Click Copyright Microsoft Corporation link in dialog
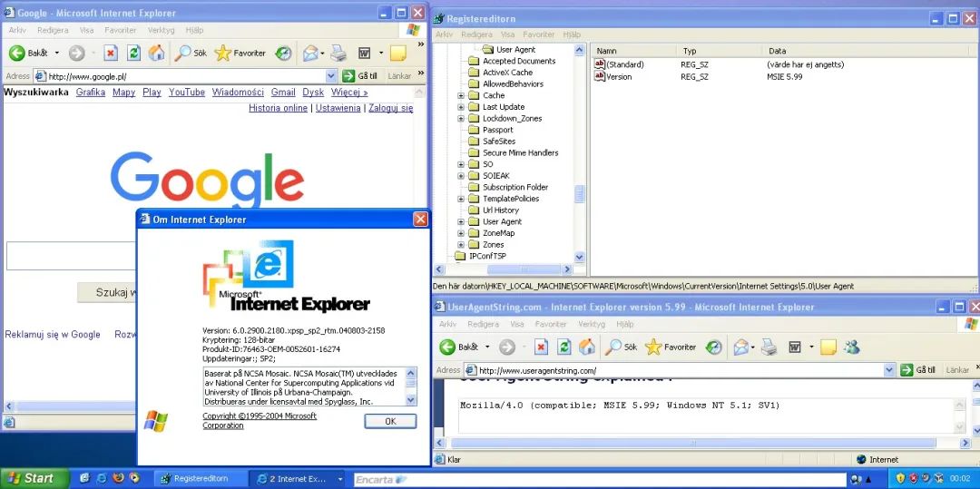 point(260,420)
